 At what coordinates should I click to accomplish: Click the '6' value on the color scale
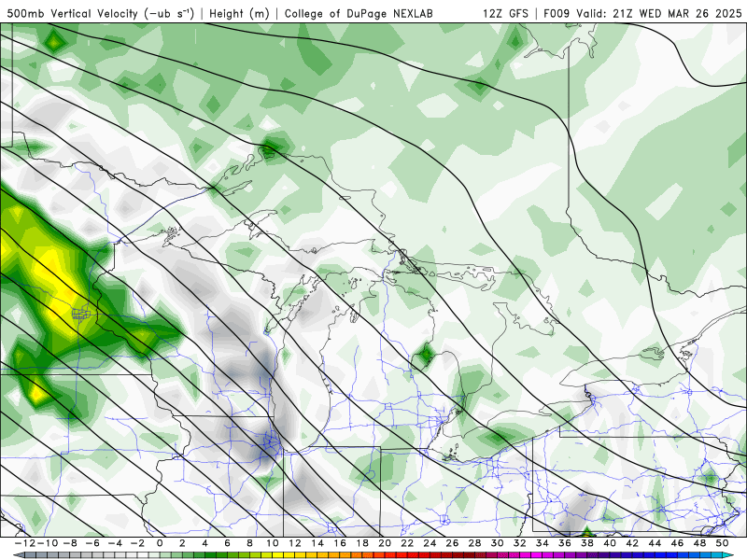click(227, 543)
